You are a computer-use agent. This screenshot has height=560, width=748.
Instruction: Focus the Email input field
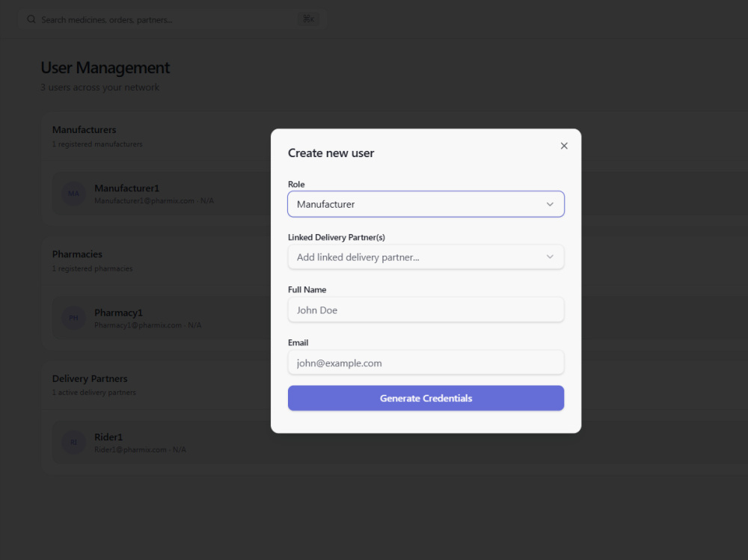(x=426, y=363)
